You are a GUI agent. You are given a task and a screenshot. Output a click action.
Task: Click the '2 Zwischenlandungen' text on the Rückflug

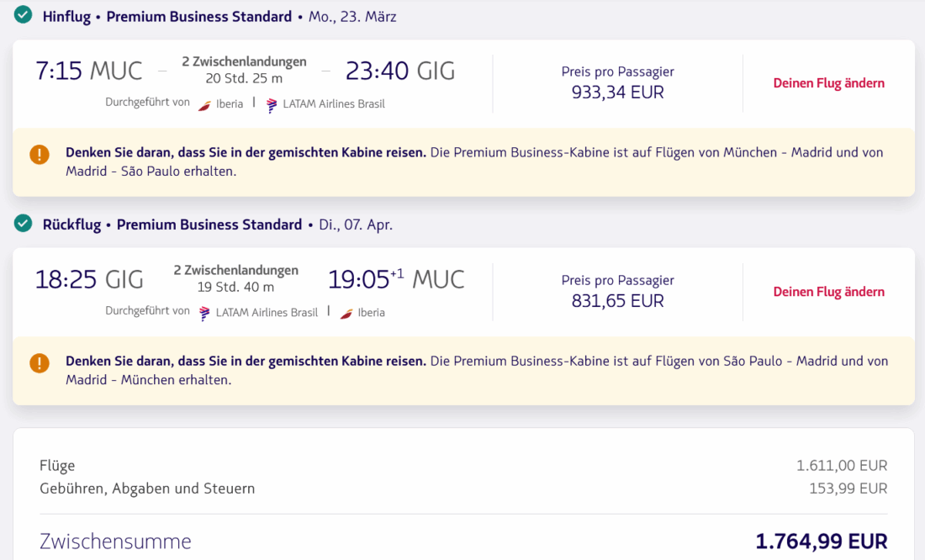[x=235, y=271]
